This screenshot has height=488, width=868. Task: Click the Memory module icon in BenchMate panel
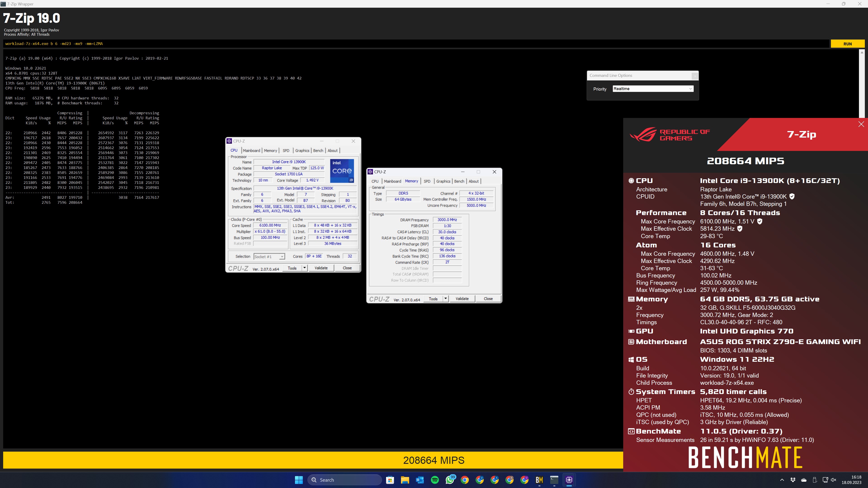coord(631,299)
